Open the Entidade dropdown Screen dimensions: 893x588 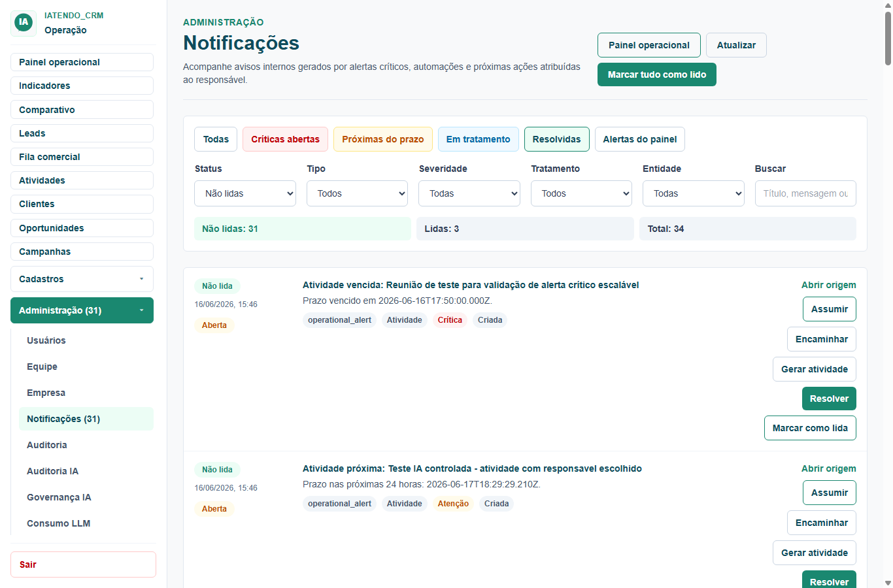694,193
